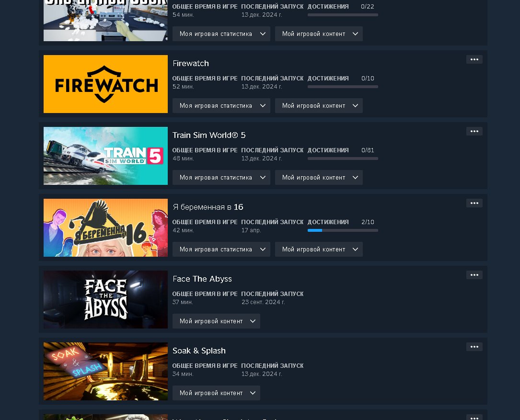Click the 2/10 achievements progress bar

tap(343, 230)
